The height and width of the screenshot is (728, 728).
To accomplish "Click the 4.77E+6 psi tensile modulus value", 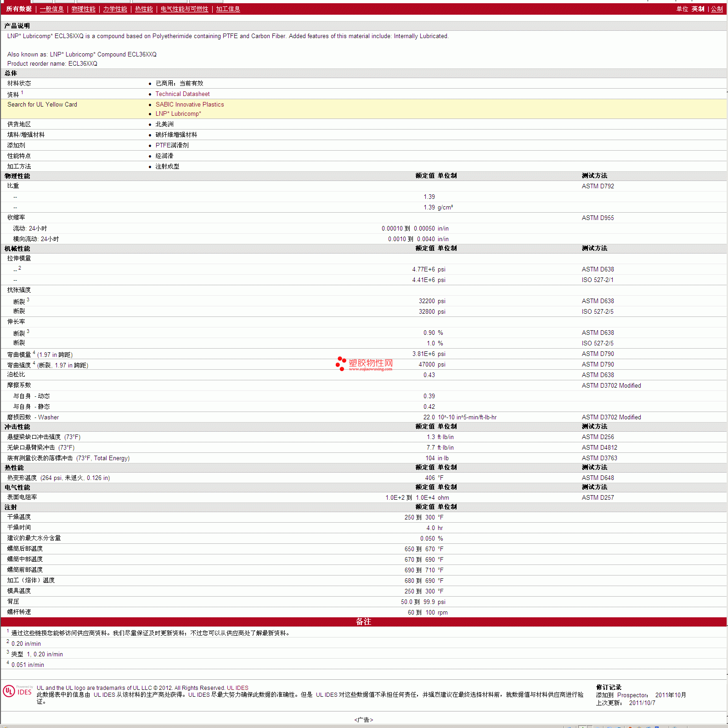I will [429, 270].
